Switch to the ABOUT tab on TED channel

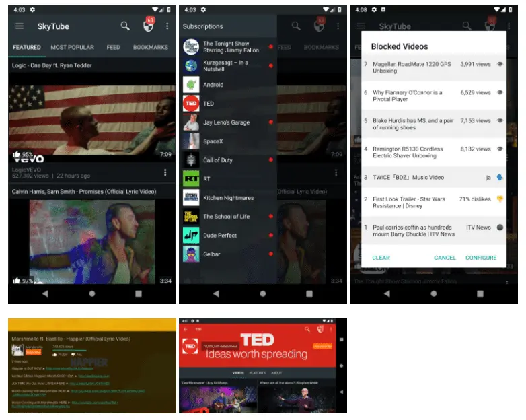[x=276, y=373]
